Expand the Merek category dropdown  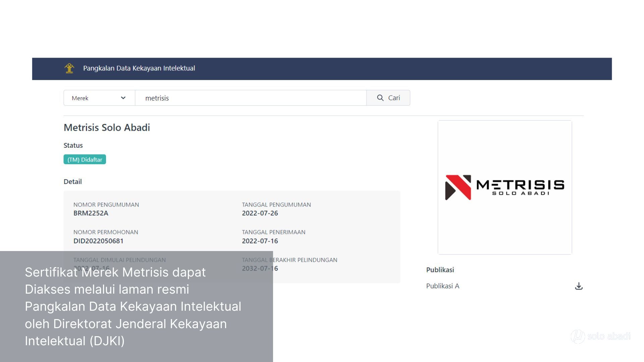[99, 98]
